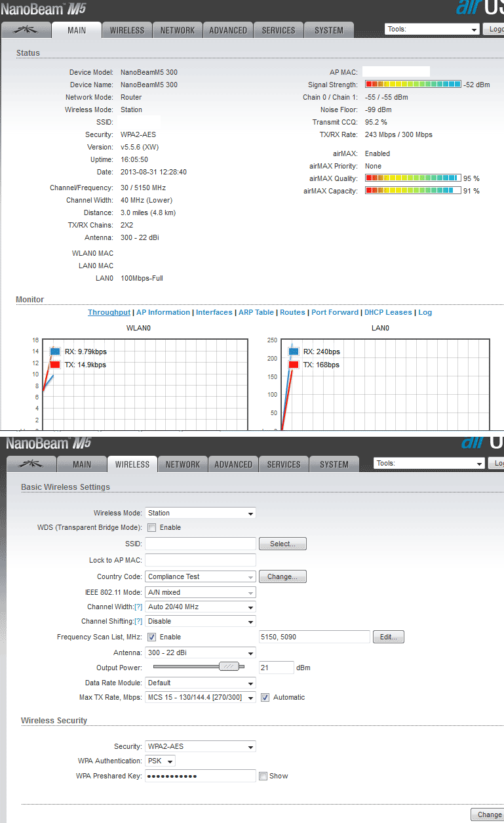Click the red TX legend icon in LAN0 graph

coord(294,365)
